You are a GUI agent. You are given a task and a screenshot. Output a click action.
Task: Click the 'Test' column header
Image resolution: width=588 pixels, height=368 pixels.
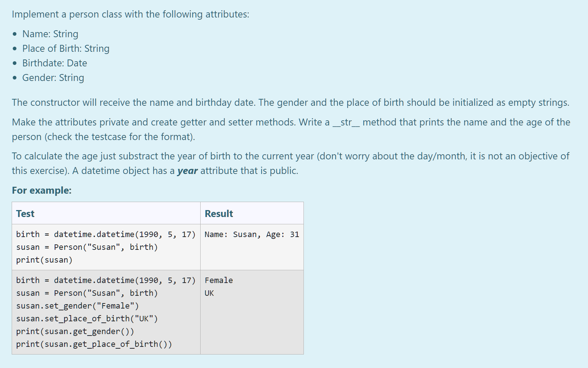(25, 213)
